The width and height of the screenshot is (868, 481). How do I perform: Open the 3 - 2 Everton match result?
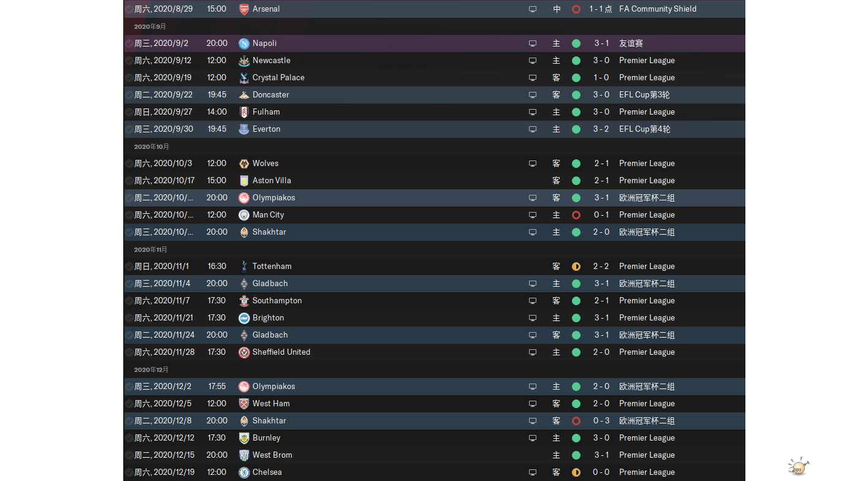click(601, 129)
